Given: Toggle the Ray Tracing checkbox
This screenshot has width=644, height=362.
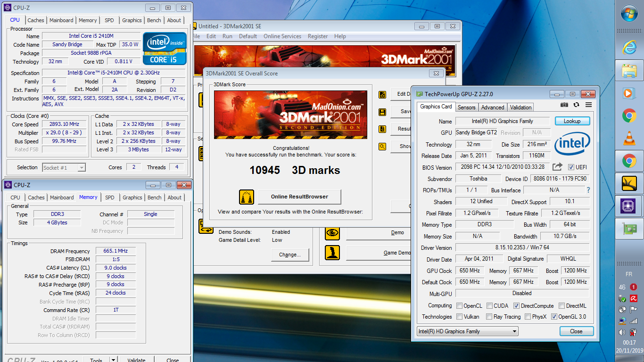Looking at the screenshot, I should [489, 317].
